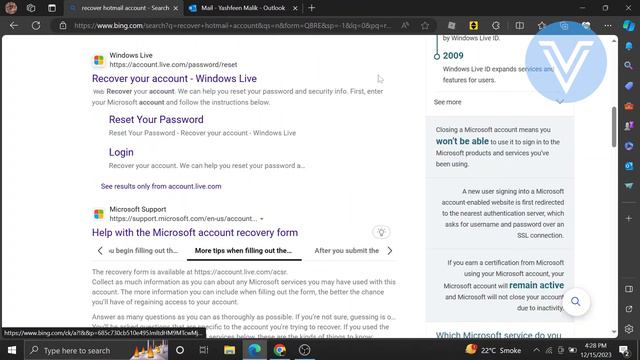Show next recovery form tip with right chevron

point(390,251)
